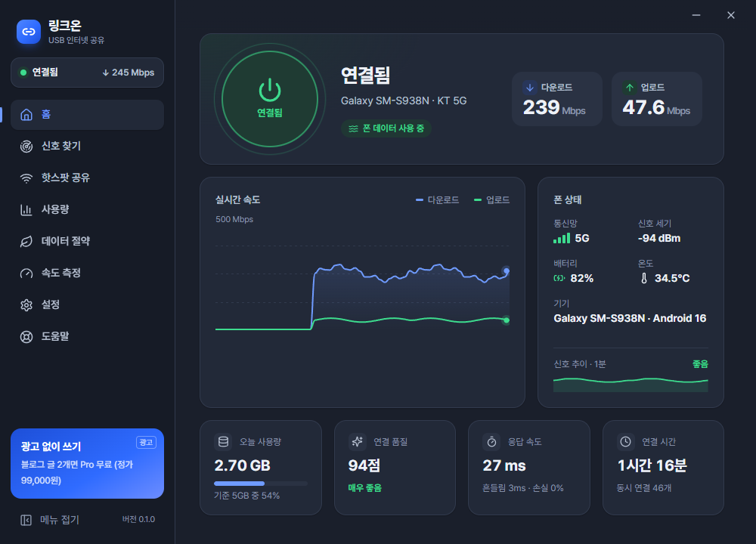This screenshot has width=756, height=544.
Task: Toggle the 업로드 legend in the speed chart
Action: point(492,199)
